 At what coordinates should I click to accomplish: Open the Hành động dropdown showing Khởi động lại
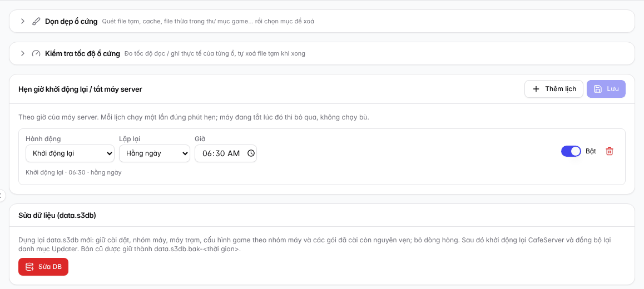70,153
